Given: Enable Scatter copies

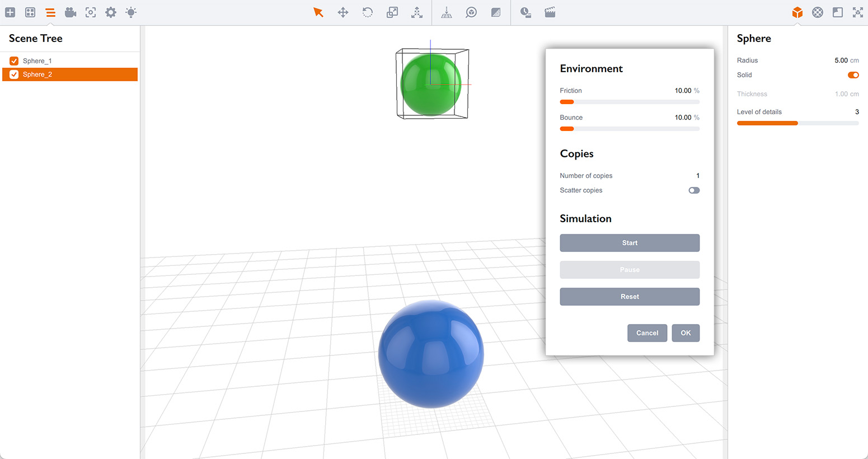Looking at the screenshot, I should tap(694, 190).
